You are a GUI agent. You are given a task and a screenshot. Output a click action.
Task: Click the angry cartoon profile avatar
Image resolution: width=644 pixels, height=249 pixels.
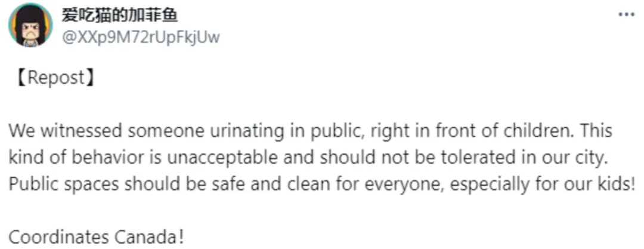point(31,26)
